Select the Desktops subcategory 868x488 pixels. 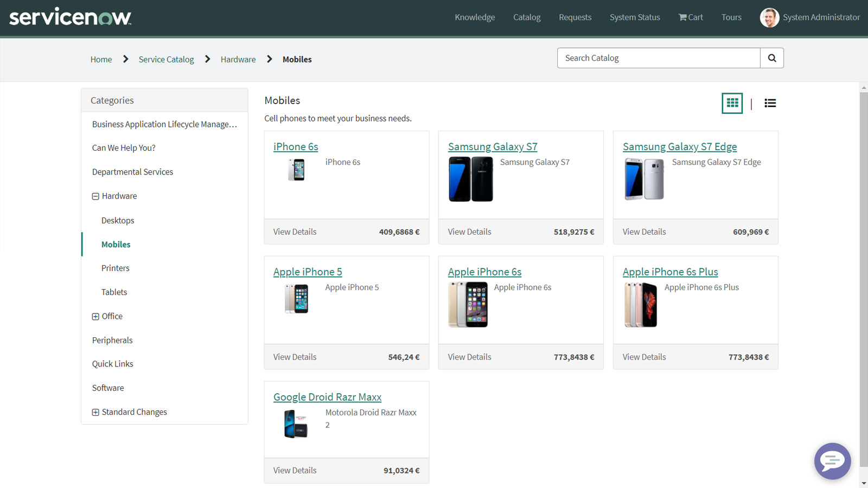pos(118,221)
